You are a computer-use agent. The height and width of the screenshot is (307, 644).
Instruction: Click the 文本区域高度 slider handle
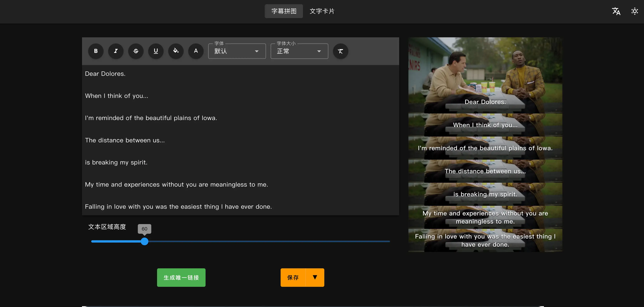(145, 241)
